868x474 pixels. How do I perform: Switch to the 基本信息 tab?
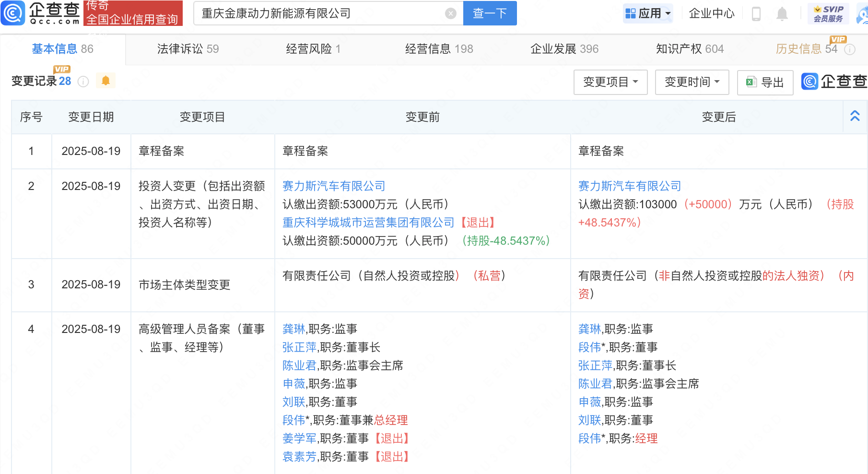pos(62,49)
